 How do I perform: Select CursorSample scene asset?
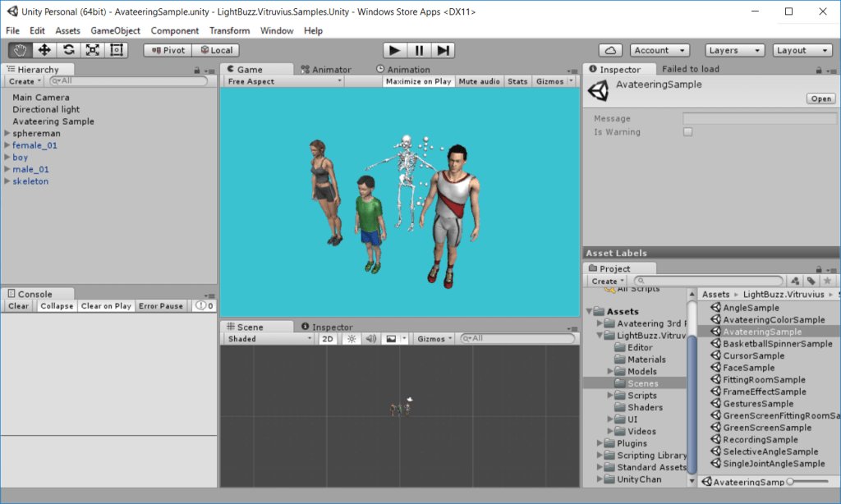point(747,356)
